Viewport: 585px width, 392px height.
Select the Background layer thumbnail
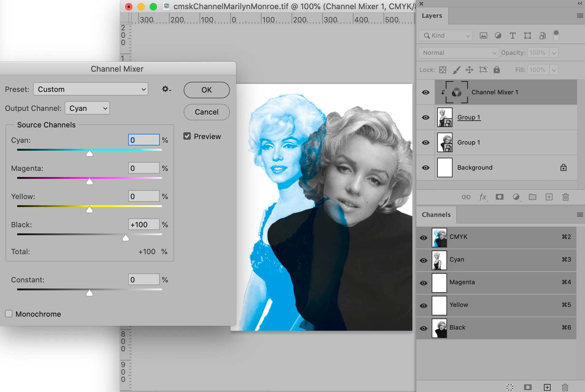445,168
